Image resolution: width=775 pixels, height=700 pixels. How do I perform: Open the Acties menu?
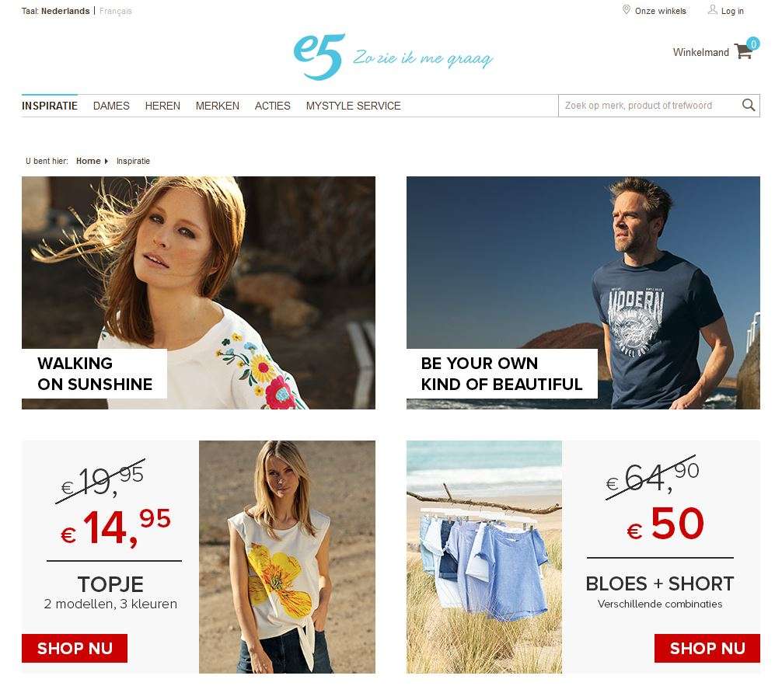272,106
